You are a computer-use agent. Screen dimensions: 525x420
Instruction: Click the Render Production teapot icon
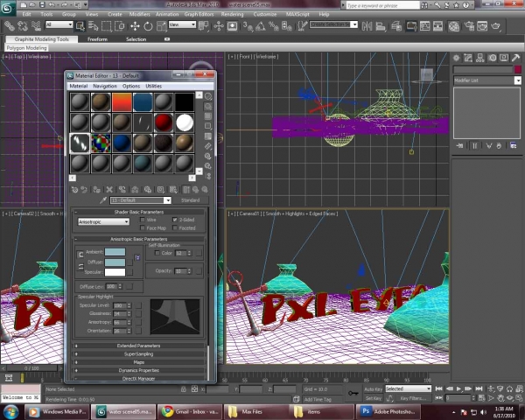pos(495,26)
